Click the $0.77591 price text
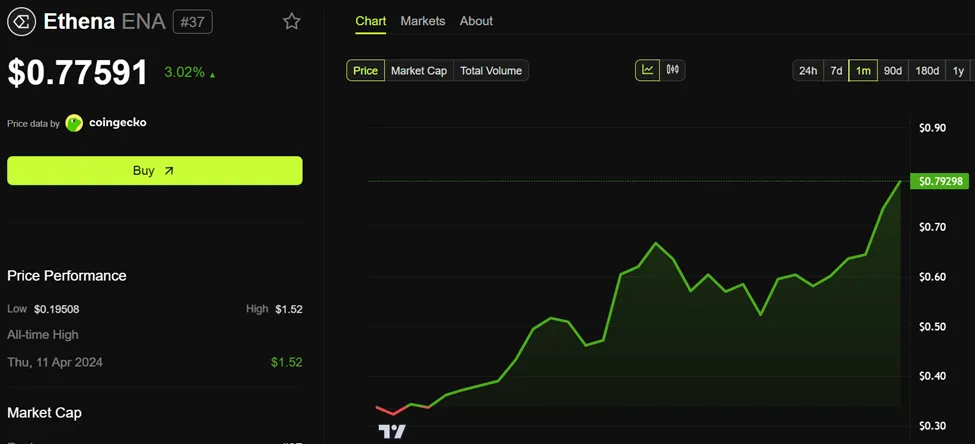Viewport: 975px width, 444px height. (78, 72)
